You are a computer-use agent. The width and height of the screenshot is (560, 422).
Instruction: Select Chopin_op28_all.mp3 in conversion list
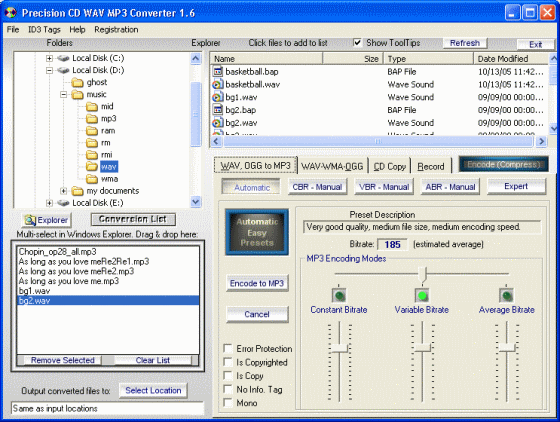(x=108, y=252)
